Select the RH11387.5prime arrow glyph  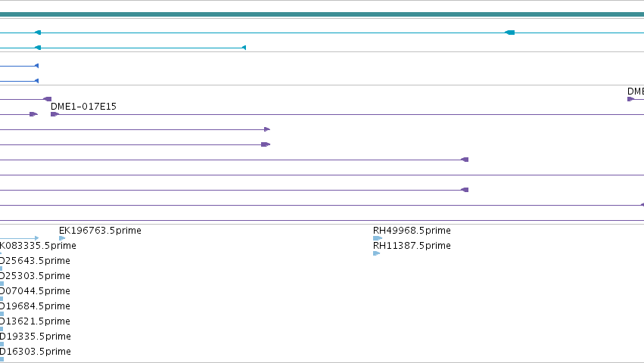(x=376, y=253)
